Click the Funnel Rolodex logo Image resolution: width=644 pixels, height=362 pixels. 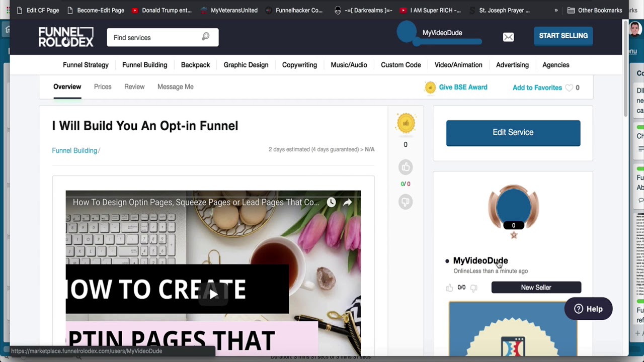click(66, 37)
